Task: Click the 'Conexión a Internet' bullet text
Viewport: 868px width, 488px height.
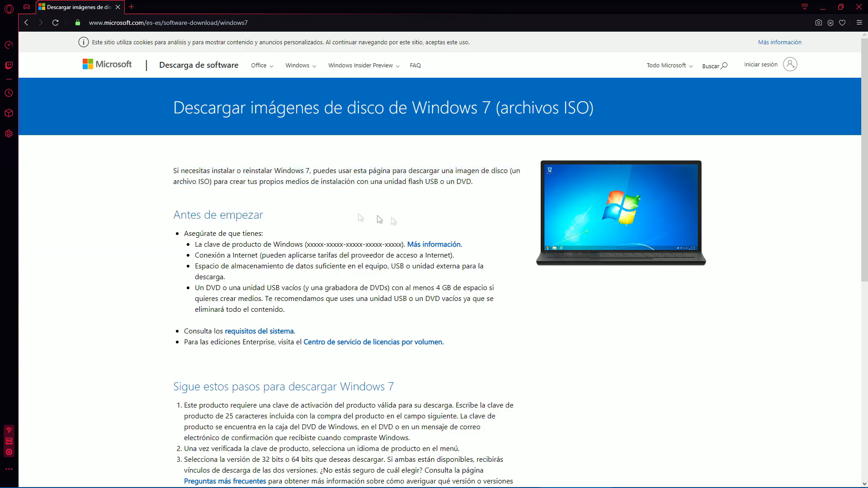Action: [324, 255]
